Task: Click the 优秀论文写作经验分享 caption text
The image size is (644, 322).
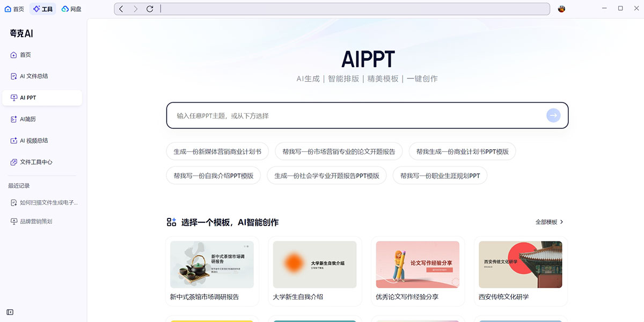Action: click(407, 297)
